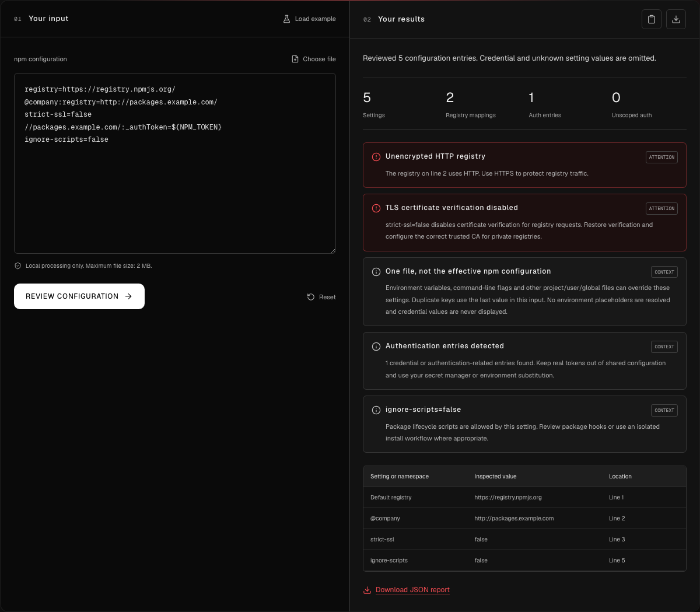The image size is (700, 612).
Task: Click the shield icon next to Local processing only
Action: tap(17, 266)
